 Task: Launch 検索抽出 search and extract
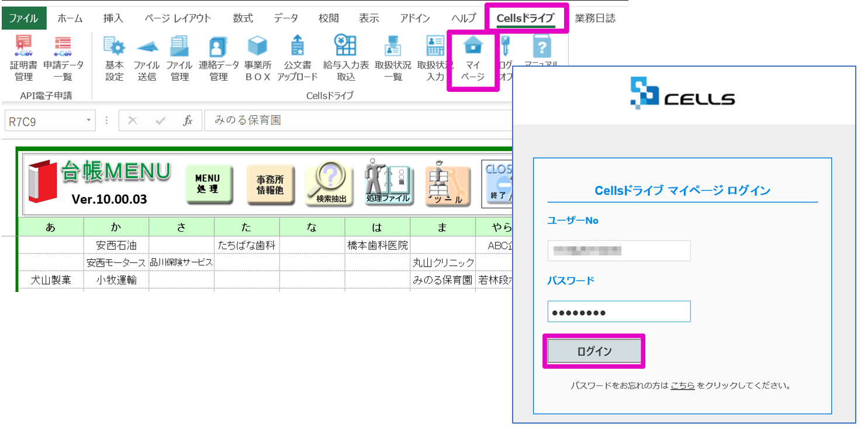click(331, 184)
